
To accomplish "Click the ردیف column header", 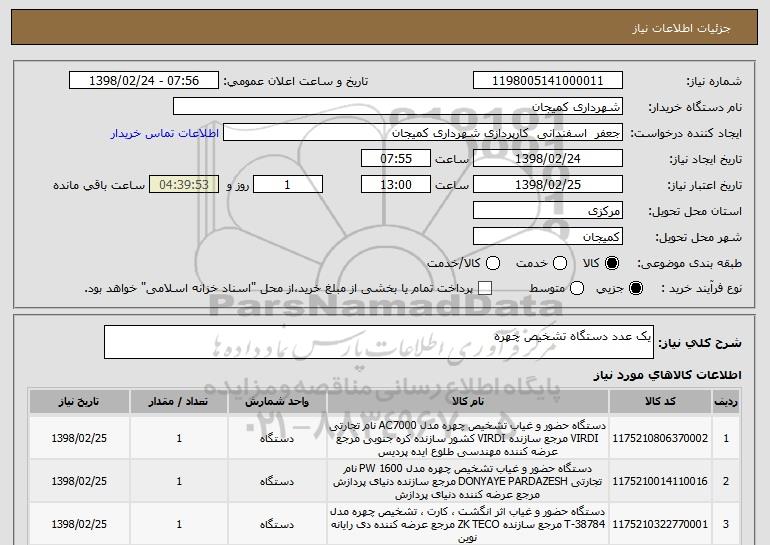I will pyautogui.click(x=726, y=402).
